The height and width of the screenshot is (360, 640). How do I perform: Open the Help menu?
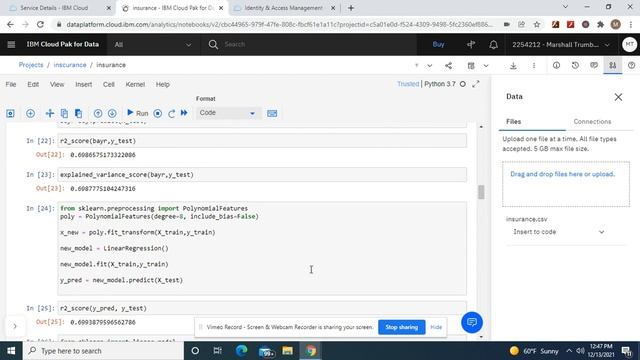pos(162,84)
